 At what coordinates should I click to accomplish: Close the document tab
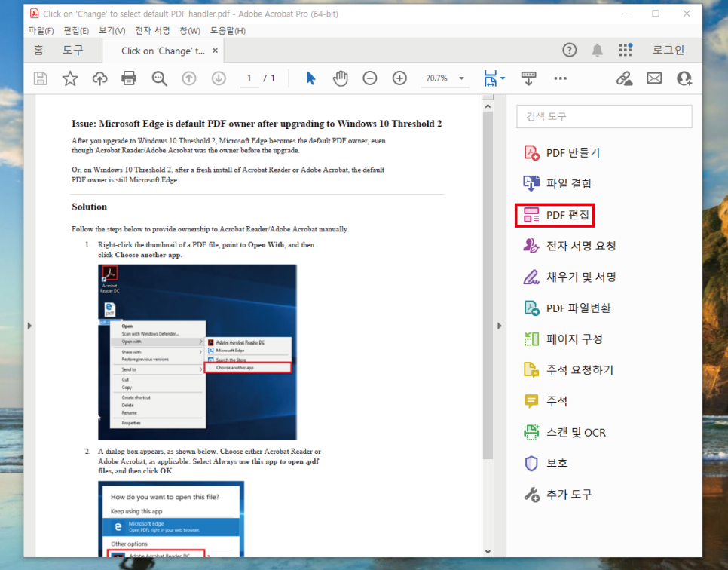pyautogui.click(x=215, y=51)
